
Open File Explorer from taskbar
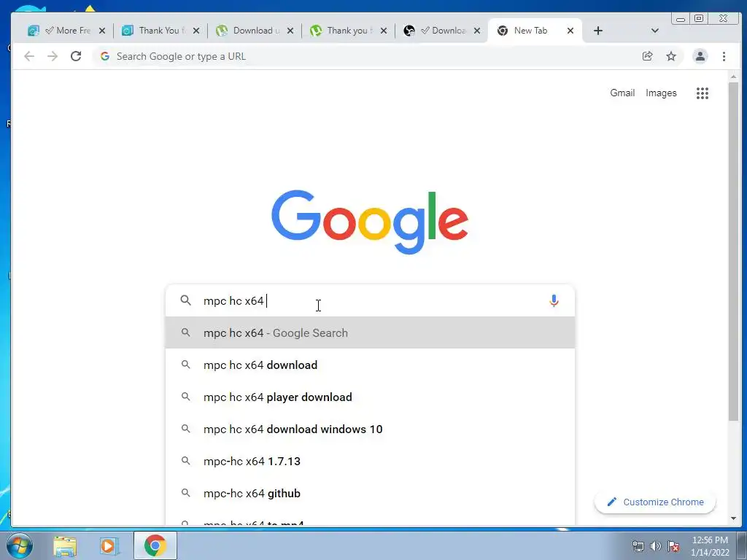click(65, 545)
